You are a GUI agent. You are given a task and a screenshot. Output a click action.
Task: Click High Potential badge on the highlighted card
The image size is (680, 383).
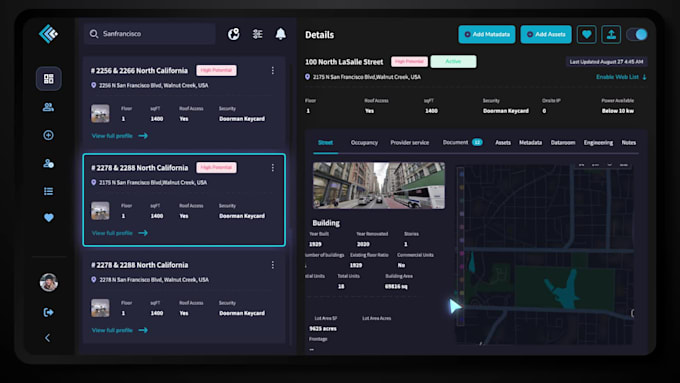(216, 167)
